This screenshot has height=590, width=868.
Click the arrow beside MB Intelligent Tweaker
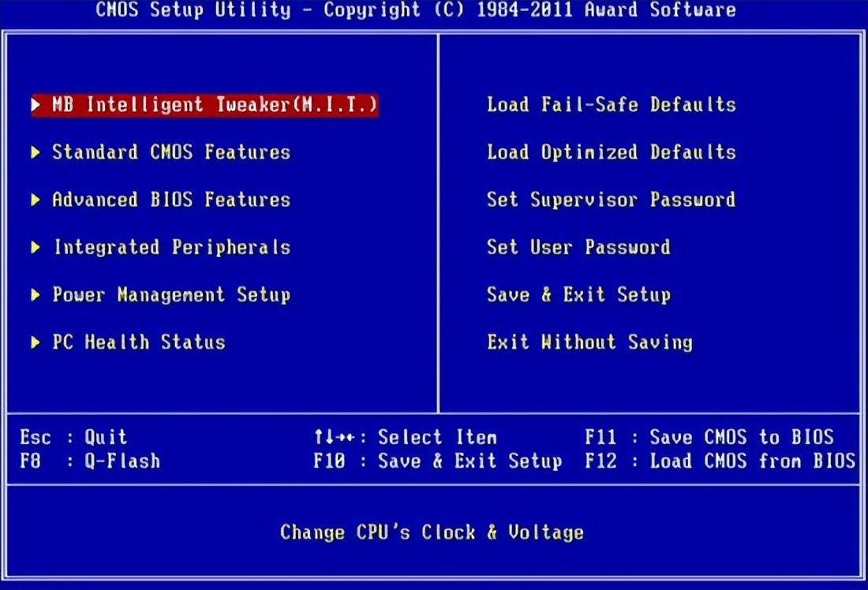point(36,104)
